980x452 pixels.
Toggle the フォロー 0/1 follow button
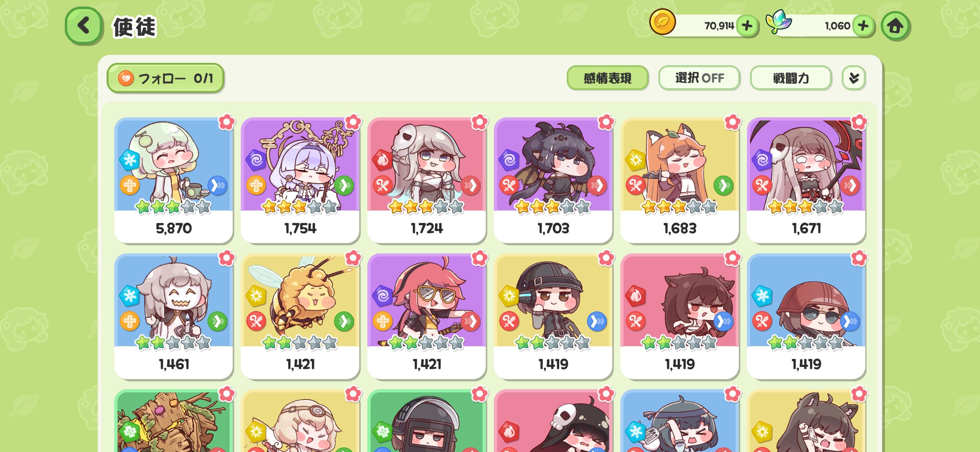pyautogui.click(x=165, y=78)
